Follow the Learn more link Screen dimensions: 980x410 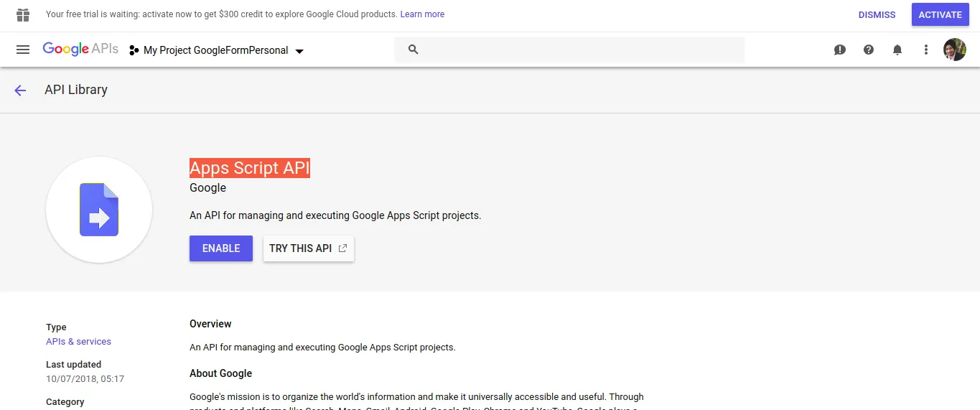click(x=422, y=14)
